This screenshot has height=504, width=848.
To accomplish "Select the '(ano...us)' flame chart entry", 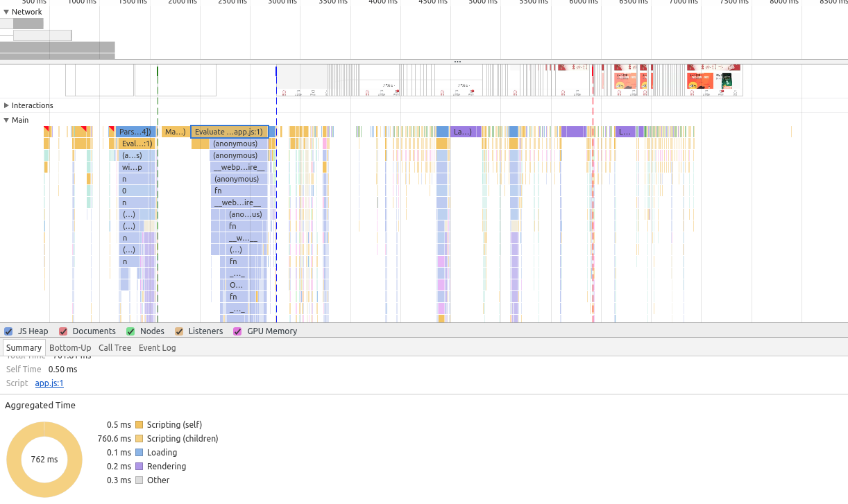I will pos(246,214).
